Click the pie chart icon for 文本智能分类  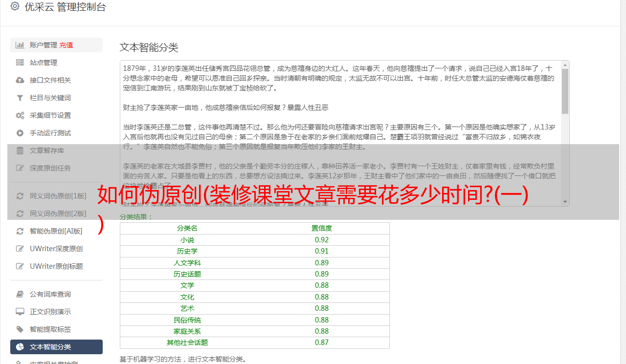pyautogui.click(x=20, y=347)
